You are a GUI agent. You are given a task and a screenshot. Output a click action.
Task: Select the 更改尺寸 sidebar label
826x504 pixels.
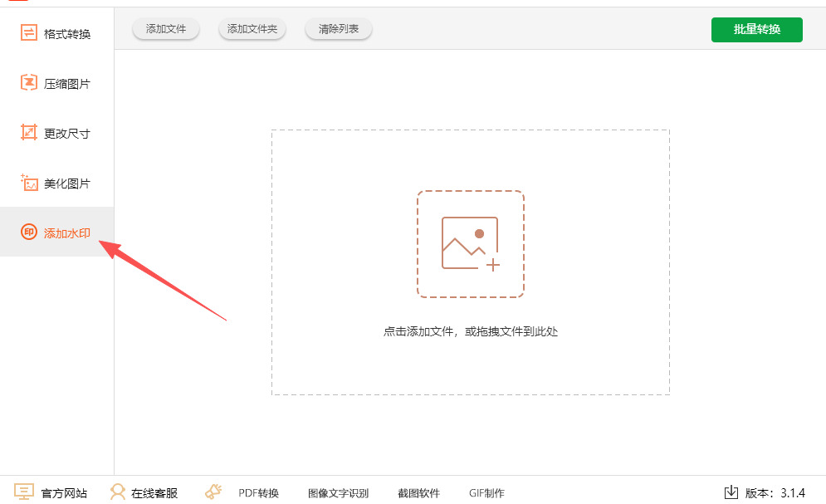coord(67,134)
